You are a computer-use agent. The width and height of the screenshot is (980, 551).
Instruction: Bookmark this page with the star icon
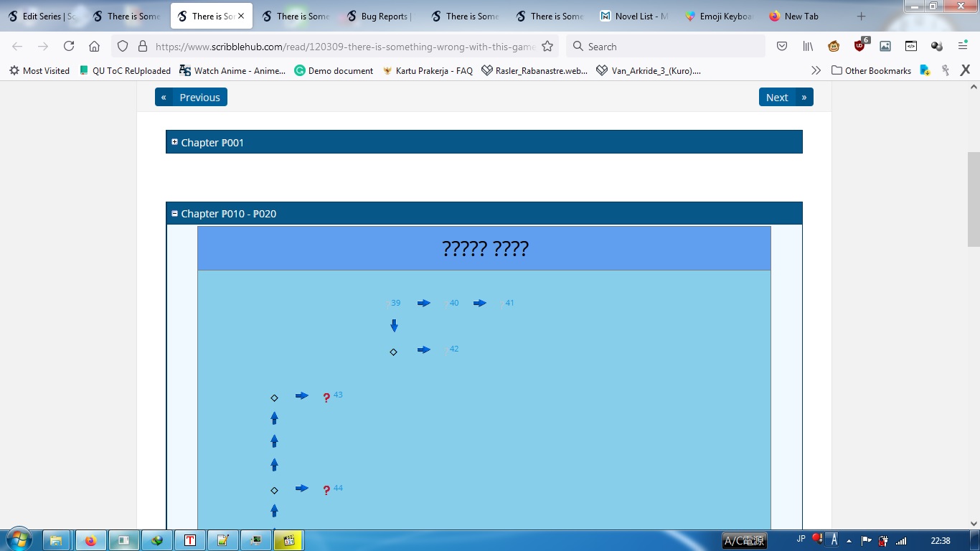[547, 46]
